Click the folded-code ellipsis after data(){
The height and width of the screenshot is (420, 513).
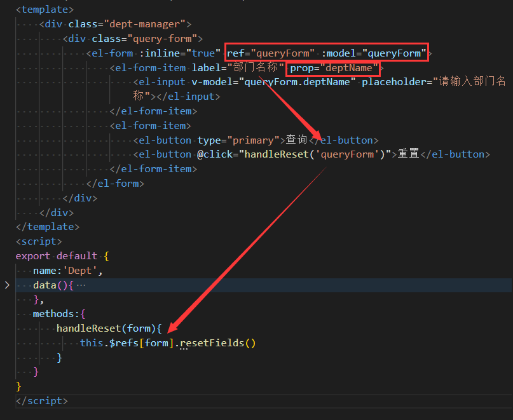pyautogui.click(x=81, y=285)
